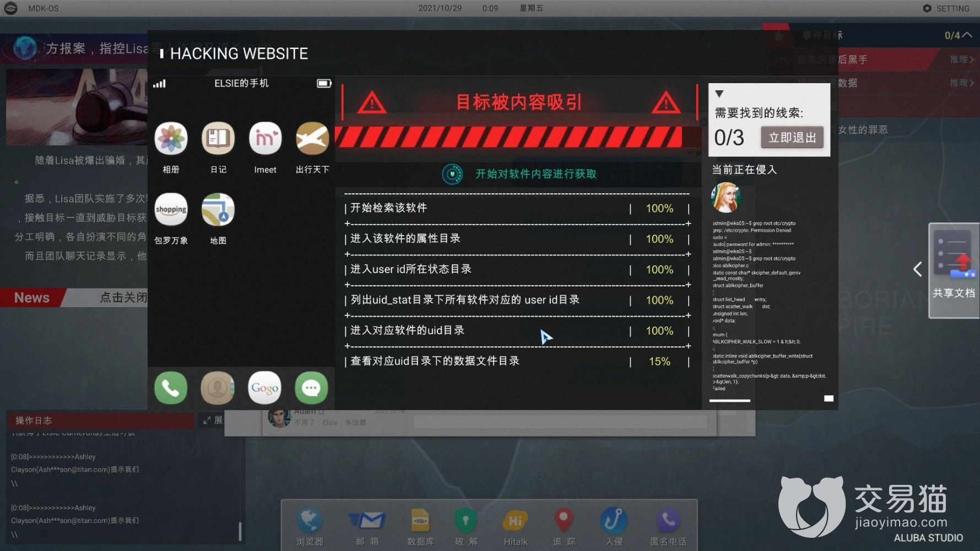This screenshot has height=551, width=980.
Task: Click the 0/3 clues counter
Action: pos(729,138)
